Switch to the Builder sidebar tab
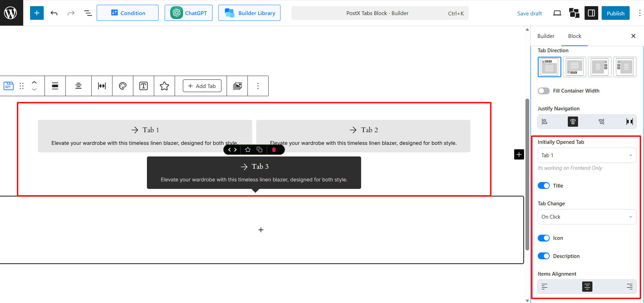The image size is (644, 303). coord(546,36)
